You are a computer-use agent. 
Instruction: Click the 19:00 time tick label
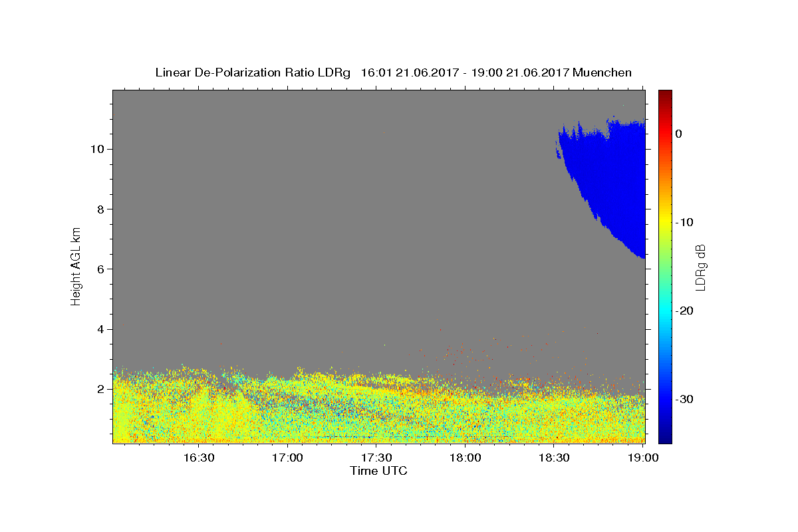coord(642,458)
